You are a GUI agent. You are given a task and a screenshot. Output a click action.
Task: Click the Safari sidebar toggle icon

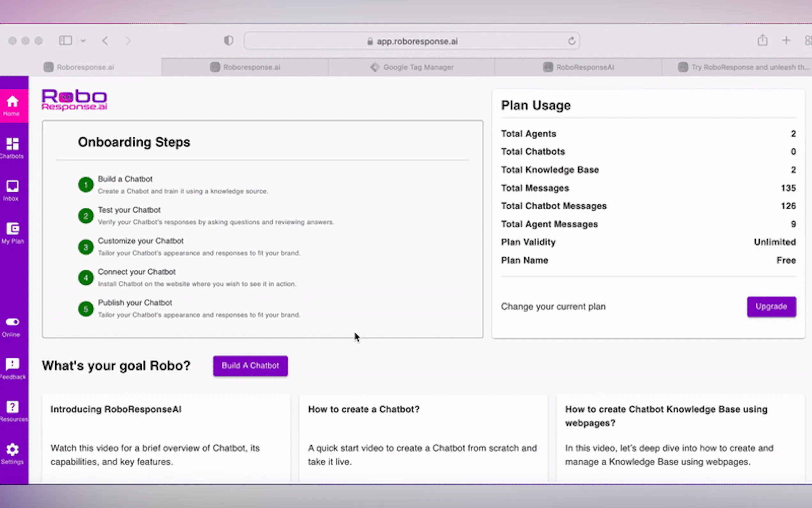(x=66, y=41)
